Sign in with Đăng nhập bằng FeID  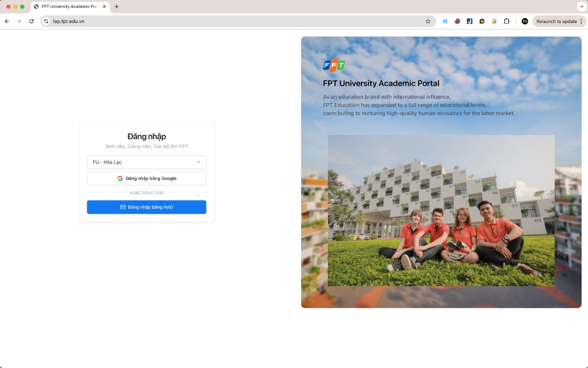point(147,207)
